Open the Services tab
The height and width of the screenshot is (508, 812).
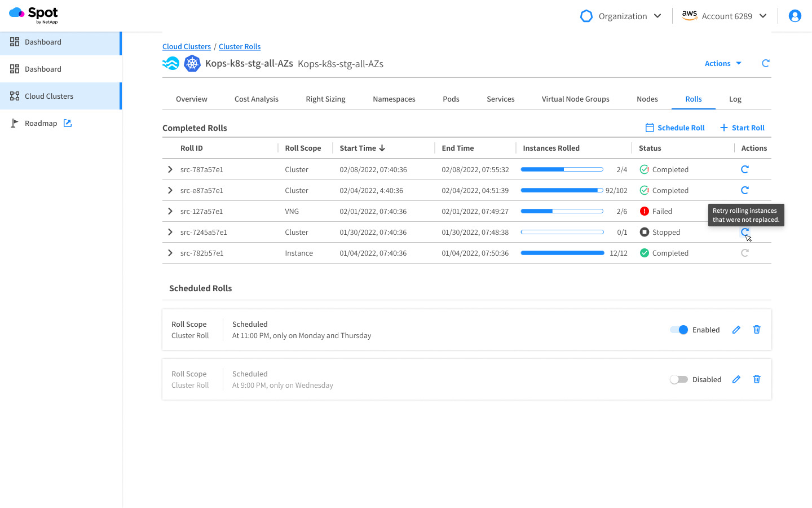tap(501, 99)
